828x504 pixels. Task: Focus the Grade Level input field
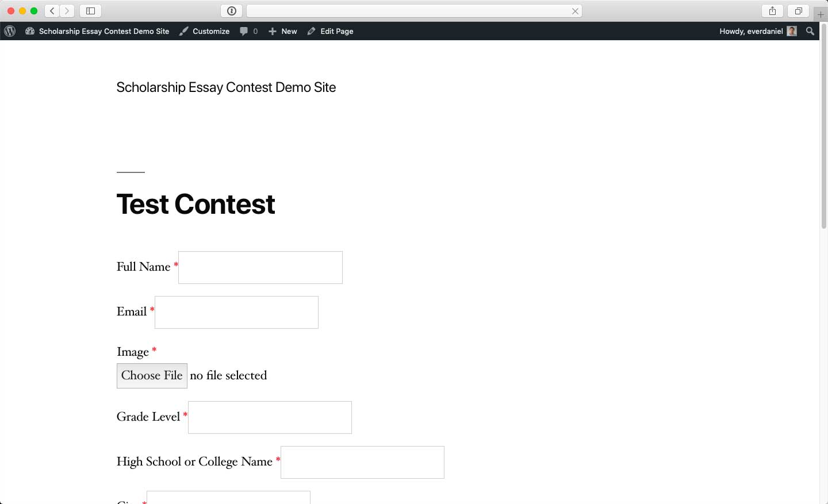point(270,418)
